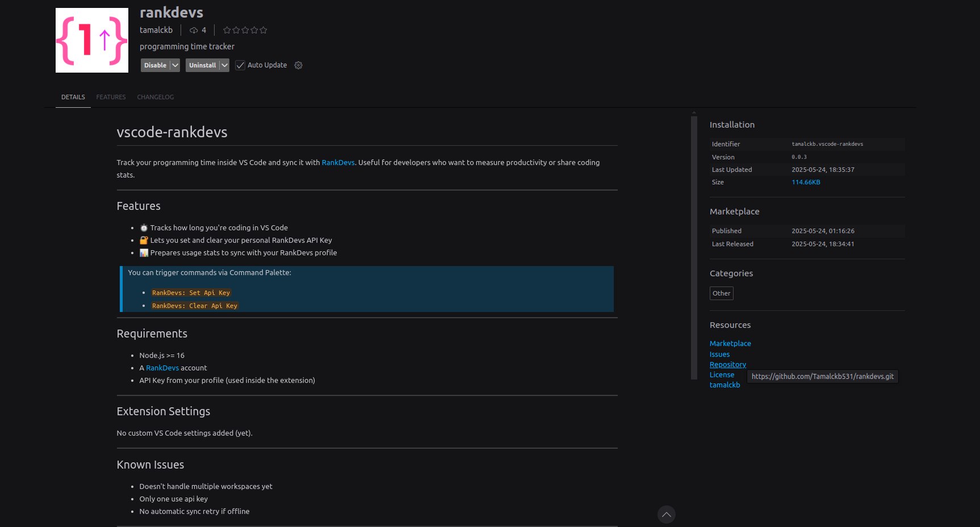Click the Published date value
Viewport: 980px width, 527px height.
click(823, 231)
